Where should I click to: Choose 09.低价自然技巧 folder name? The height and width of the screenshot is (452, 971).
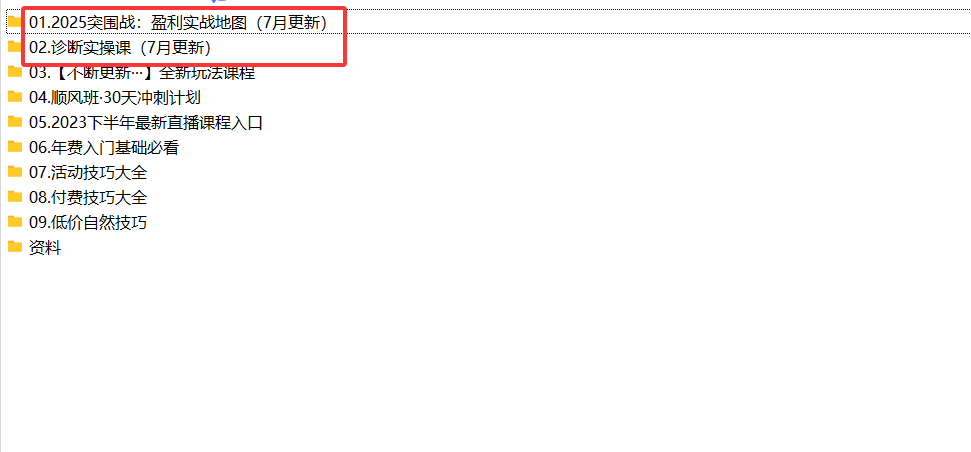pyautogui.click(x=88, y=223)
